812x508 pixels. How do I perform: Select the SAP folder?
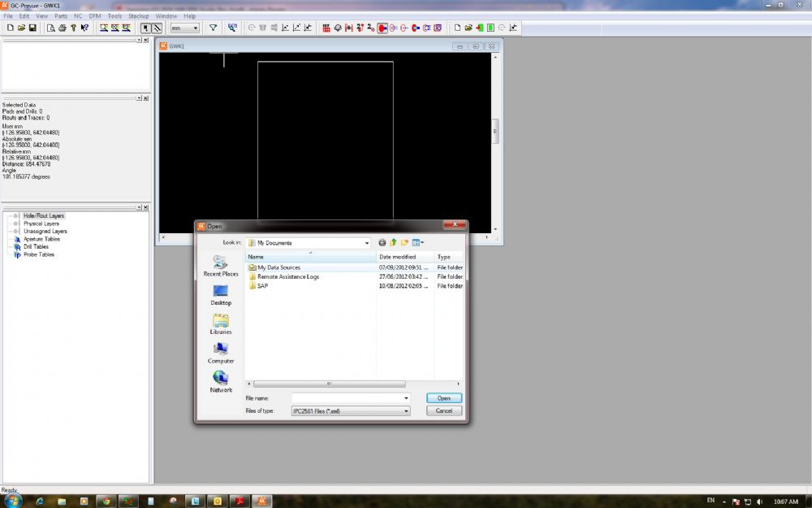[262, 286]
